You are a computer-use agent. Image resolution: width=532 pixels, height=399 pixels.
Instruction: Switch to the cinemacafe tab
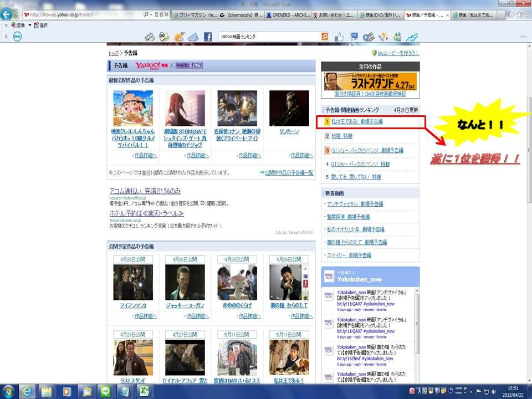pos(241,15)
